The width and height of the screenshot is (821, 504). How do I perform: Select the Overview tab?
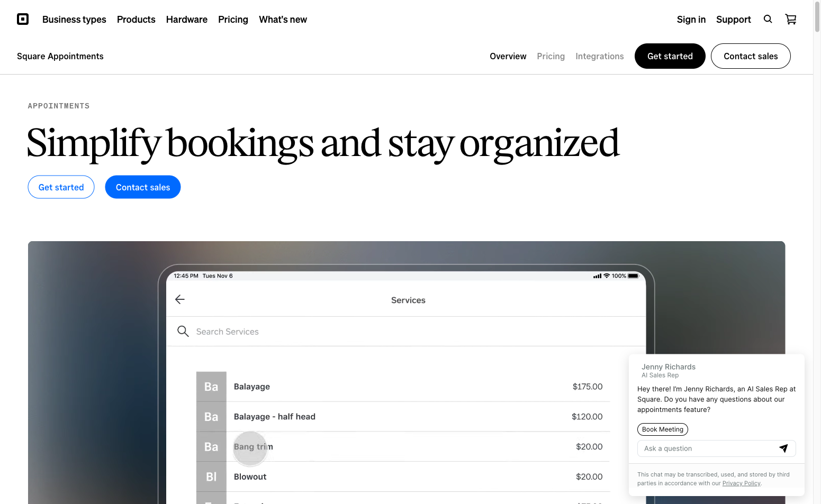[508, 56]
